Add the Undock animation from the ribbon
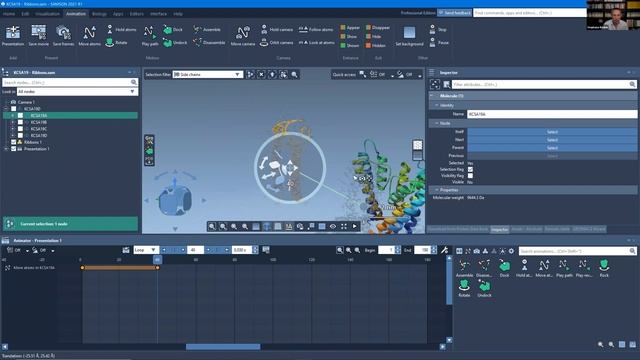The width and height of the screenshot is (640, 360). pyautogui.click(x=175, y=42)
